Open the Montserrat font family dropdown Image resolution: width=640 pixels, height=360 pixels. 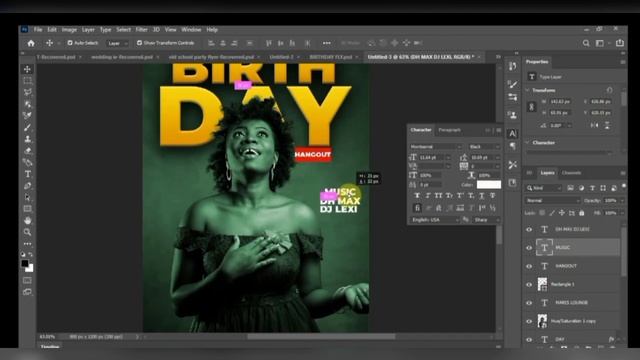436,147
